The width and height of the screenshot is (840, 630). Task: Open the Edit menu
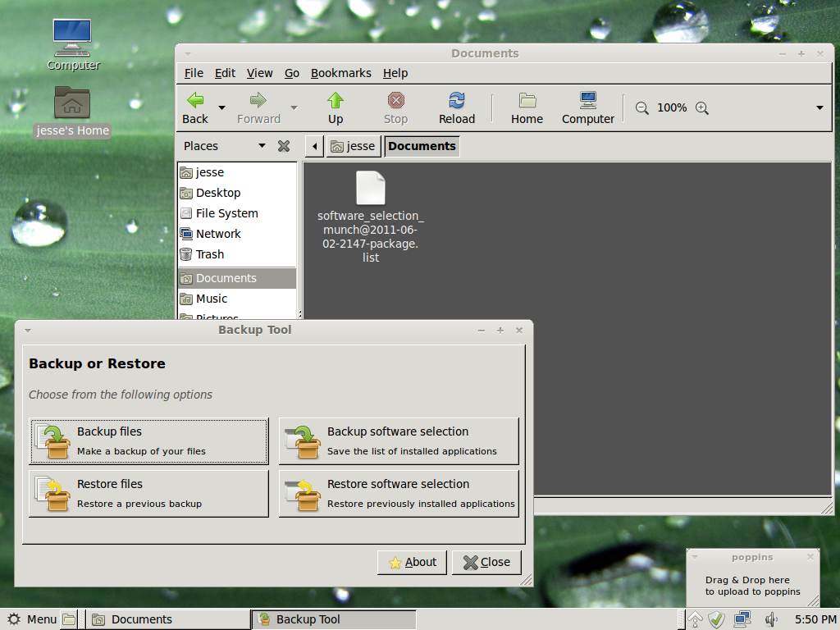[x=225, y=73]
